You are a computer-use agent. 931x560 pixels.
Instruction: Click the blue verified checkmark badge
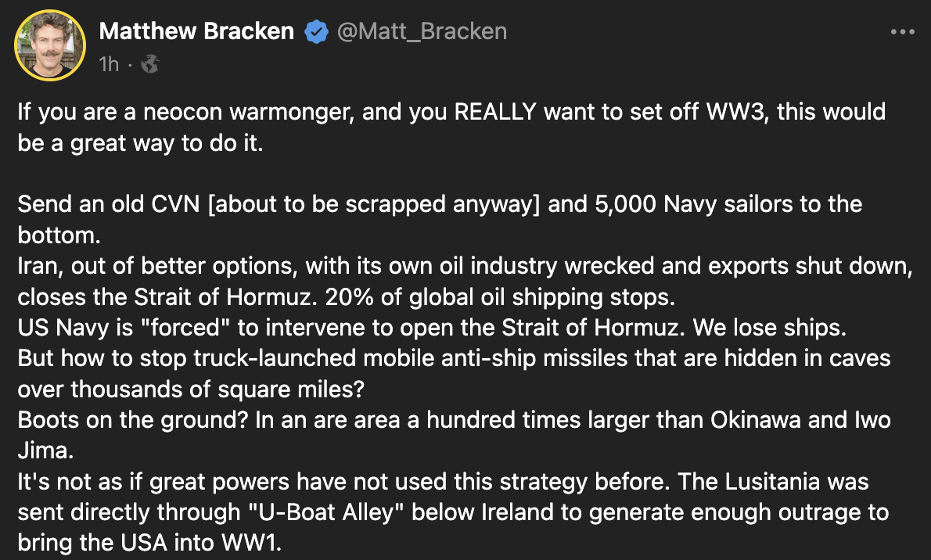coord(317,31)
